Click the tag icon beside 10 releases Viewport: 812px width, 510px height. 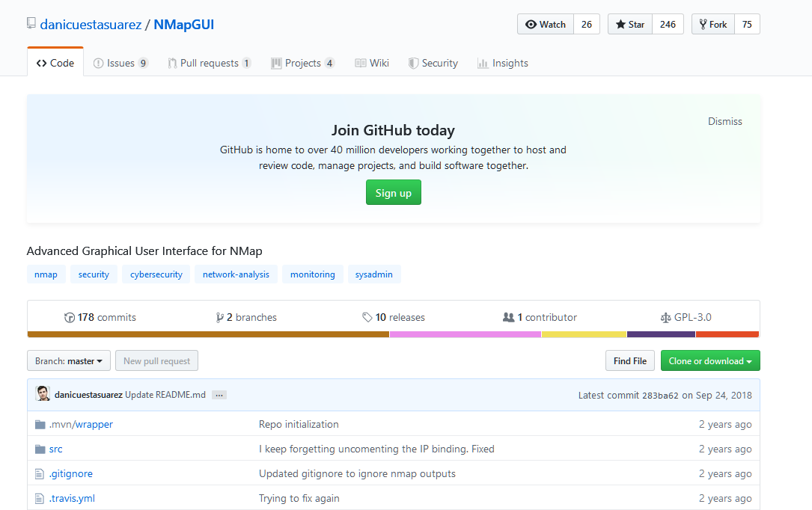[x=367, y=318]
